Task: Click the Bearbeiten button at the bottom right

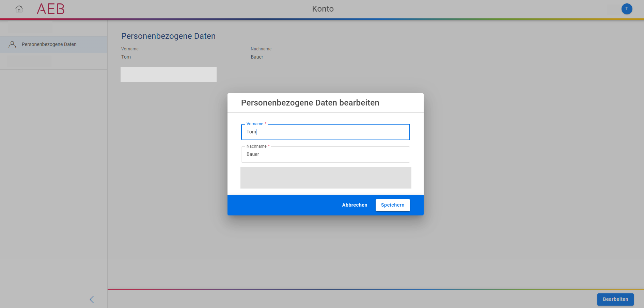Action: click(x=615, y=299)
